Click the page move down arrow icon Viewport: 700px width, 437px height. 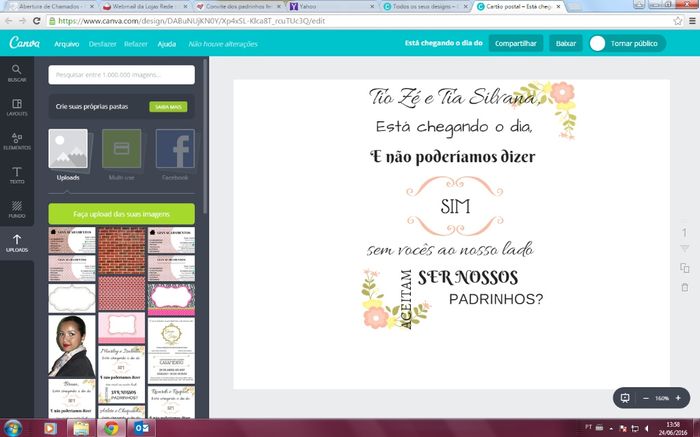684,248
